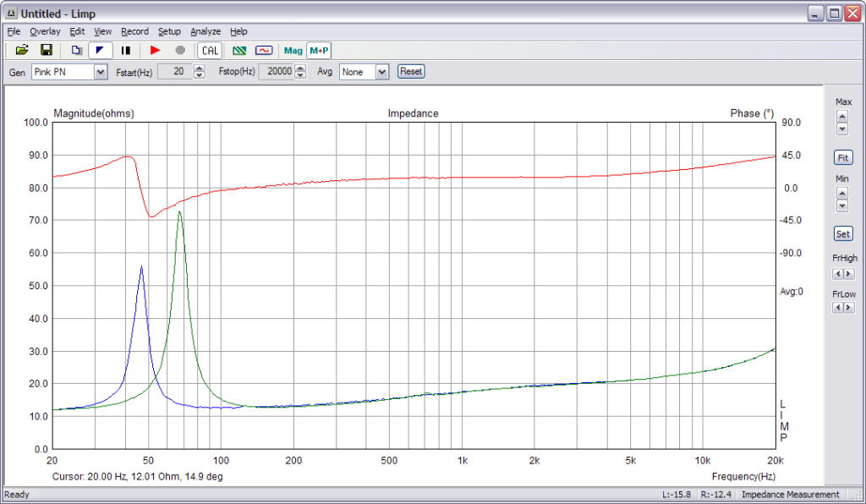Click the pause bars icon in the toolbar
This screenshot has width=866, height=504.
(126, 51)
